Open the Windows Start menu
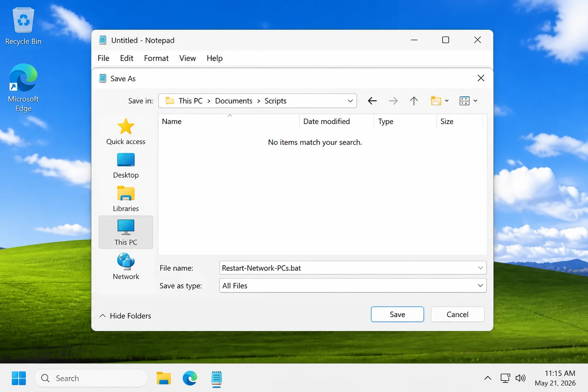Screen dimensions: 588x392 (x=19, y=378)
